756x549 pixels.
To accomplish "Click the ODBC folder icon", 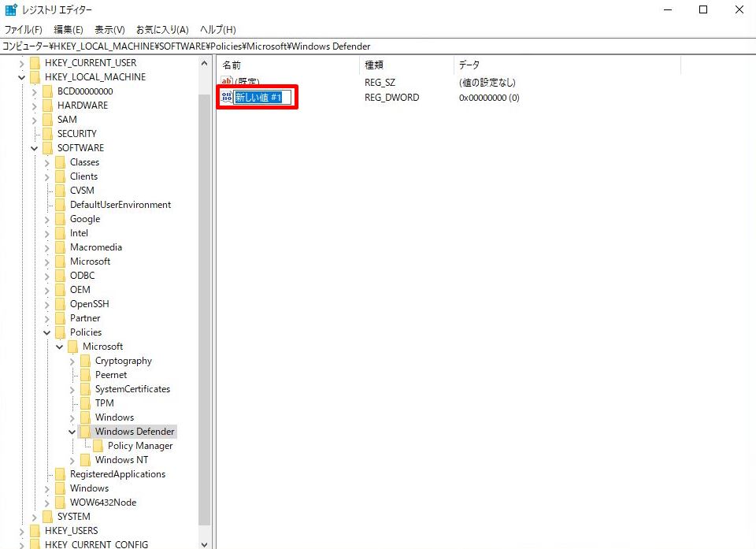I will [61, 276].
